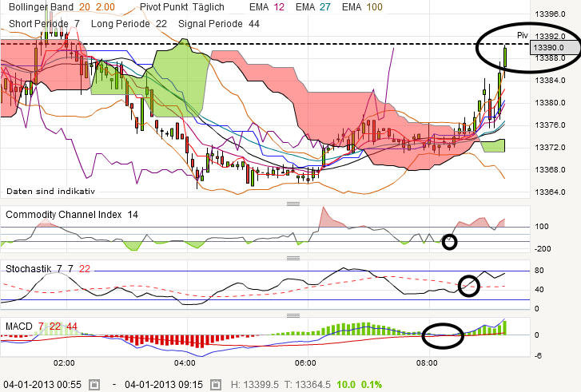The image size is (581, 392).
Task: Click the 13364.0 price axis label
Action: (x=551, y=192)
